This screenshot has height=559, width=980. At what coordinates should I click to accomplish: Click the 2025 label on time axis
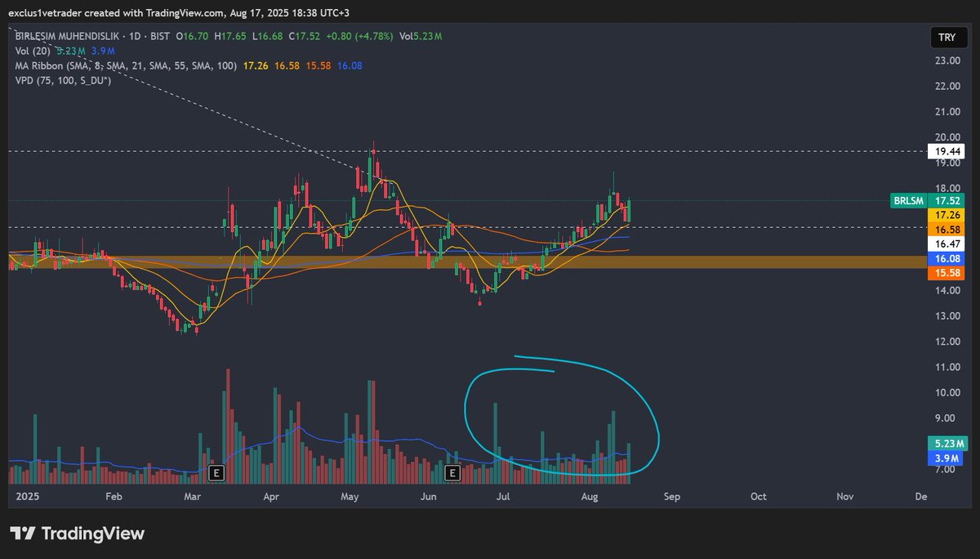[x=28, y=496]
